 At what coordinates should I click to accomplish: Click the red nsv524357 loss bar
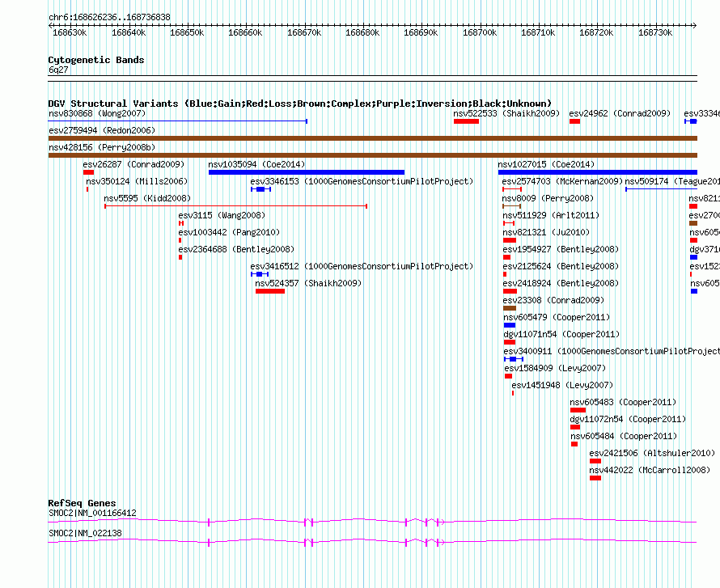click(x=270, y=291)
